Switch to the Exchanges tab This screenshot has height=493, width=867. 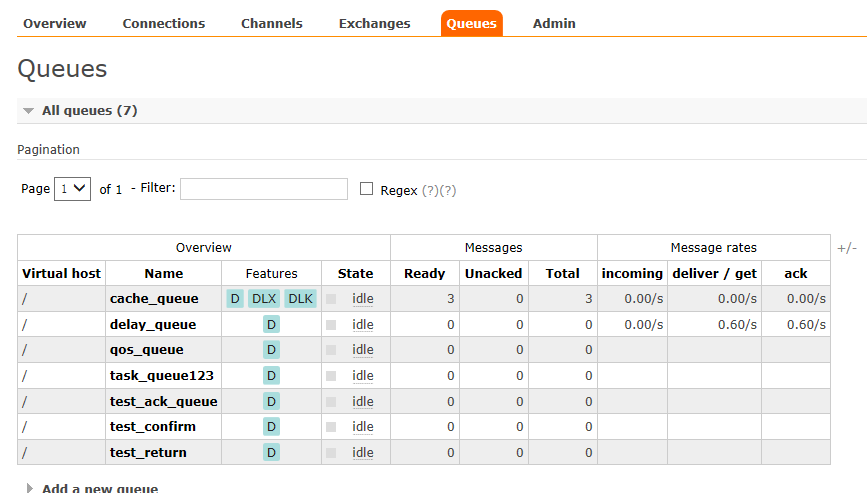pos(374,23)
